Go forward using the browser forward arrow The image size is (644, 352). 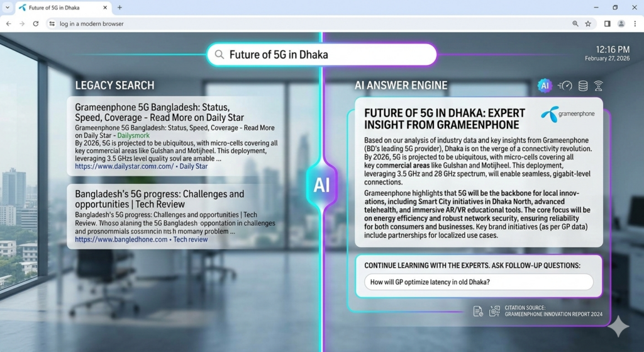click(x=22, y=24)
